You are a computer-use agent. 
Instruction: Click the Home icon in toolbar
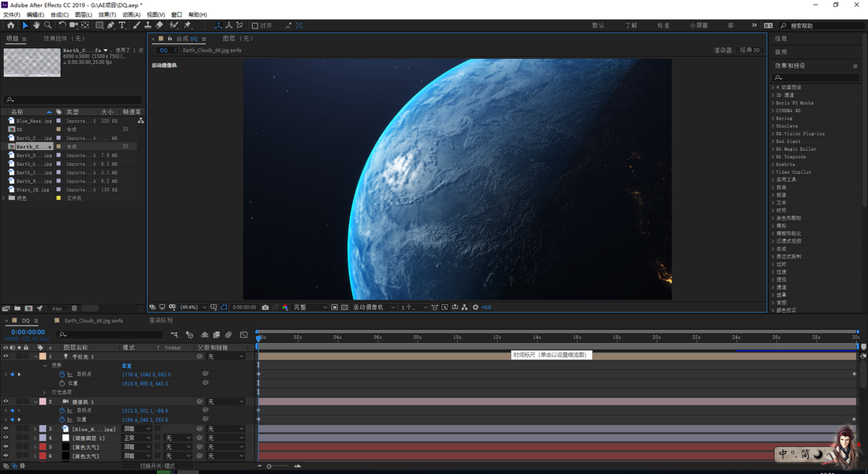[11, 25]
